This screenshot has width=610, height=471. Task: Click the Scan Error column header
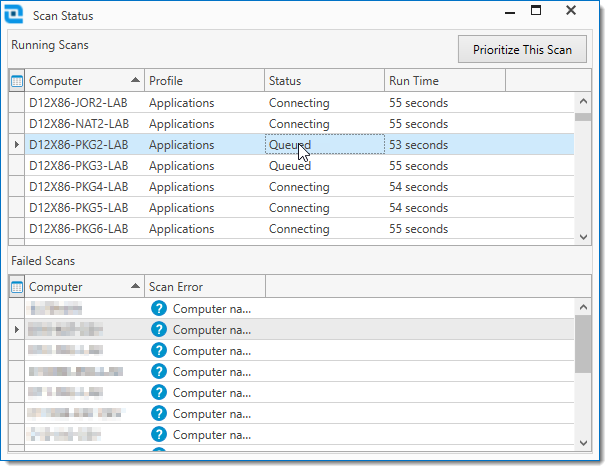coord(204,287)
